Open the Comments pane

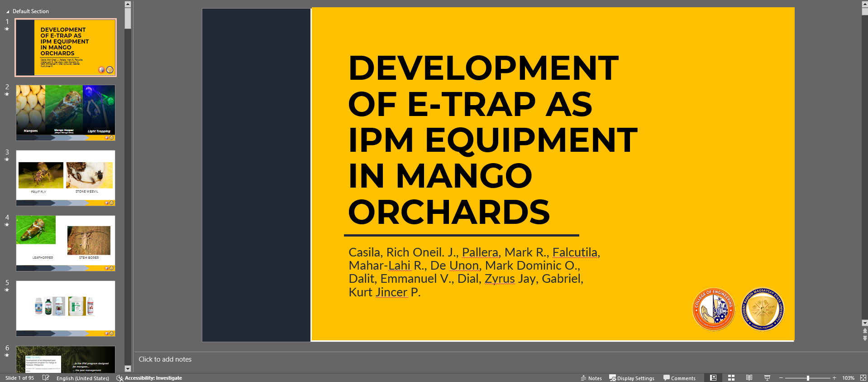(679, 378)
